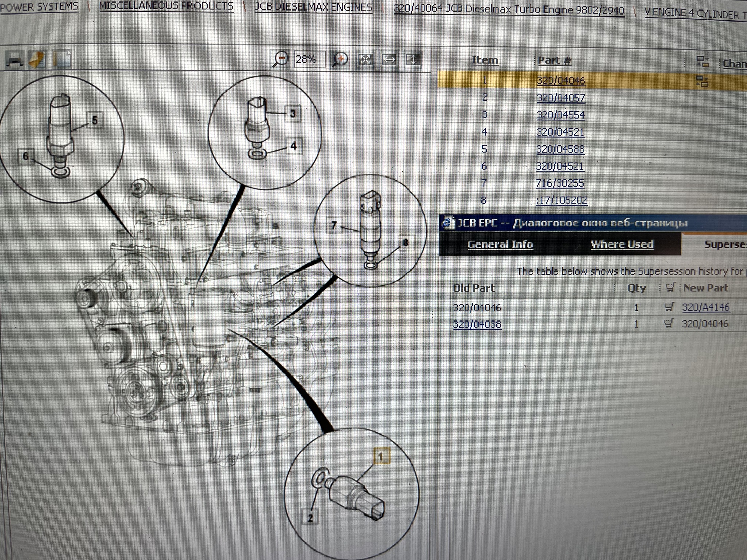747x560 pixels.
Task: Sort parts list by Item column header
Action: tap(485, 60)
